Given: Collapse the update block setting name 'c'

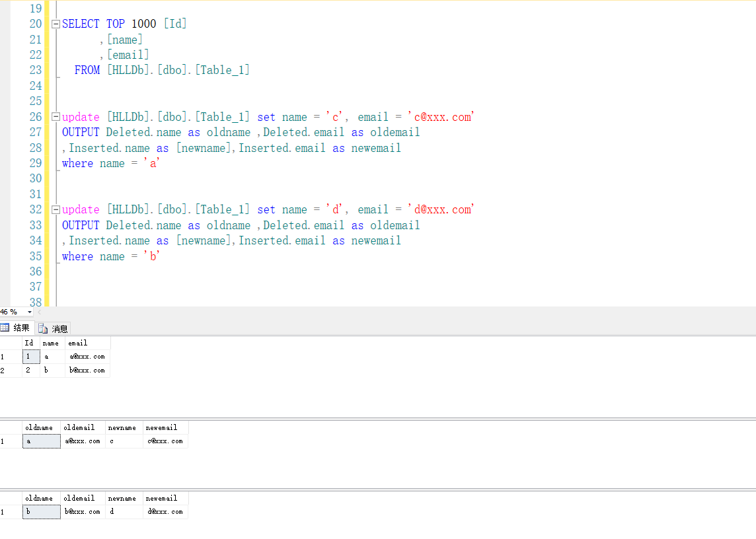Looking at the screenshot, I should point(56,117).
